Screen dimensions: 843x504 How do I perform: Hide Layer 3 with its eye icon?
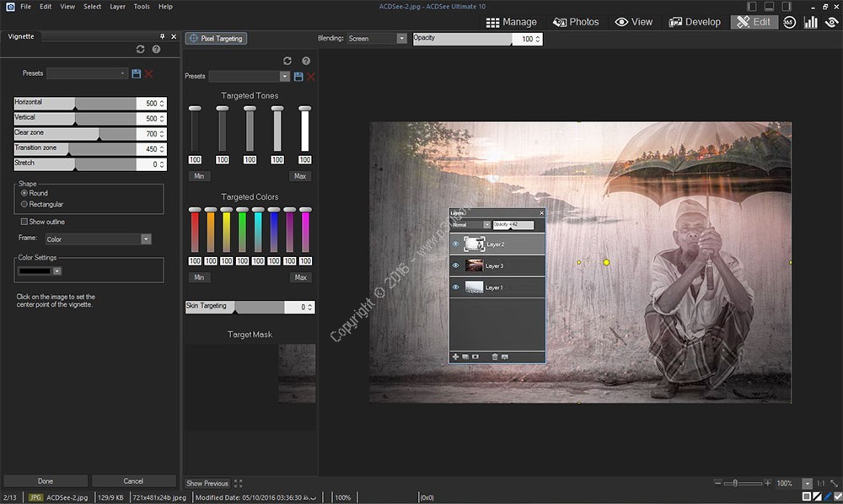(x=455, y=265)
